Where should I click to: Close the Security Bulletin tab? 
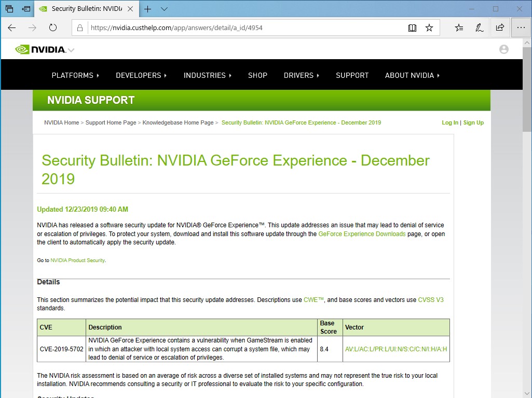click(x=130, y=9)
